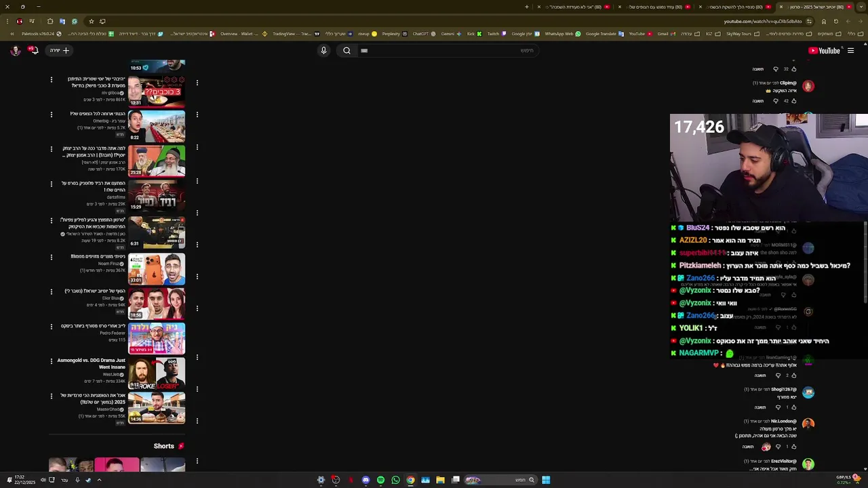Open the Twitch bookmark
Image resolution: width=868 pixels, height=488 pixels.
[496, 33]
